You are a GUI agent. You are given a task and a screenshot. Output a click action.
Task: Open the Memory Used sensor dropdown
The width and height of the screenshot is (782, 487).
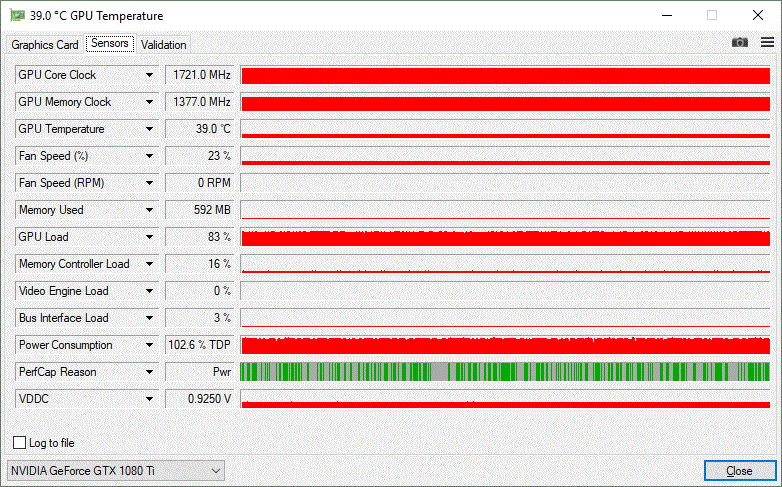(x=149, y=210)
